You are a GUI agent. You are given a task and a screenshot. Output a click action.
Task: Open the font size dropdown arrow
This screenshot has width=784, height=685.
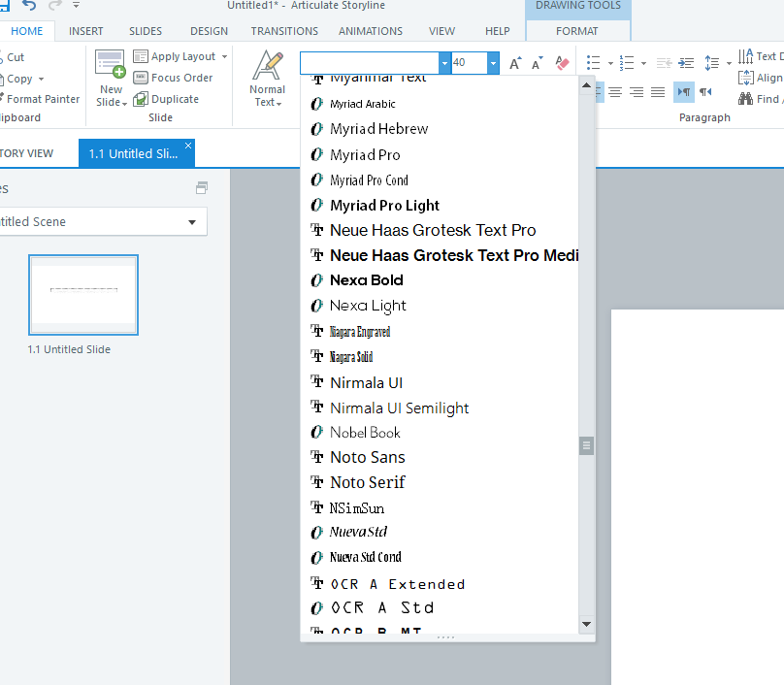(x=493, y=63)
